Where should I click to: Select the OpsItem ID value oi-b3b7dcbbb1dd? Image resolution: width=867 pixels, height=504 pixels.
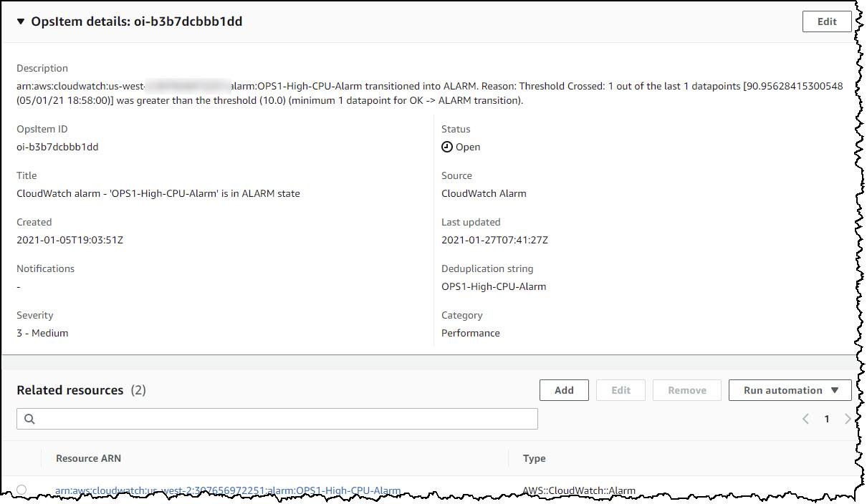[x=57, y=147]
